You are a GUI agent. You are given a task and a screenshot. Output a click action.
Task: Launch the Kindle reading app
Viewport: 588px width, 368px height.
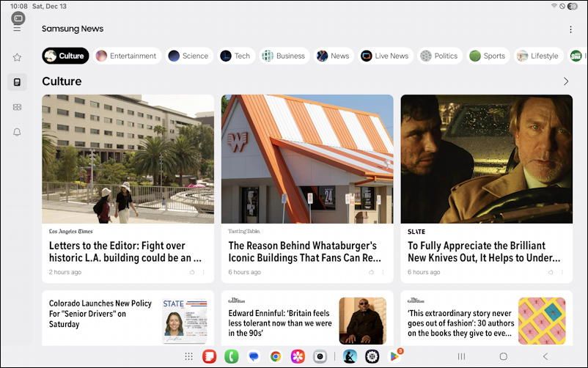tap(350, 356)
